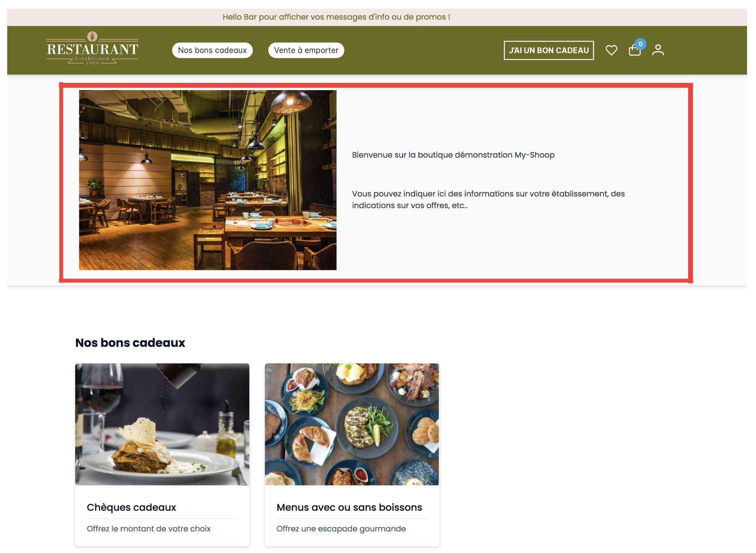The width and height of the screenshot is (756, 553).
Task: Click Offrez le montant de votre choix
Action: [149, 529]
